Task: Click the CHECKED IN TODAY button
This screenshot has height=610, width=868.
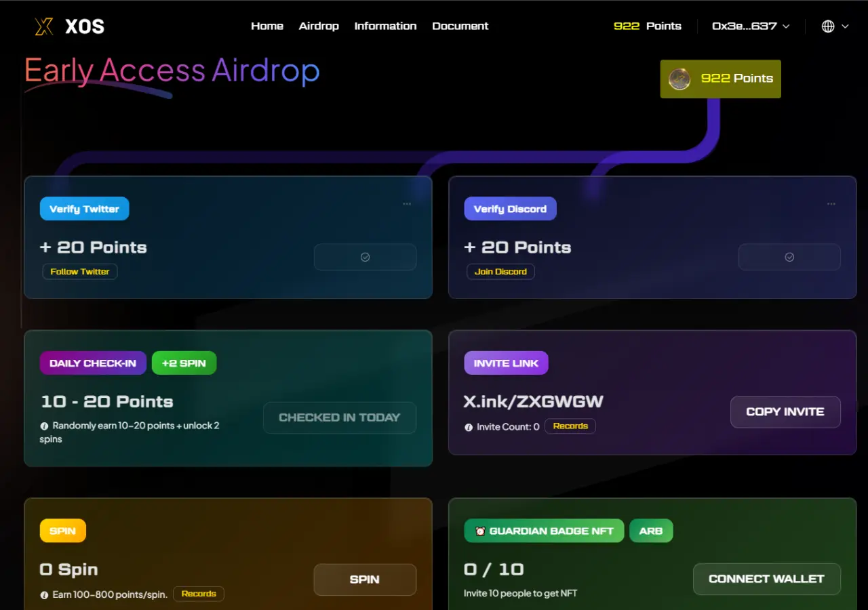Action: pyautogui.click(x=340, y=418)
